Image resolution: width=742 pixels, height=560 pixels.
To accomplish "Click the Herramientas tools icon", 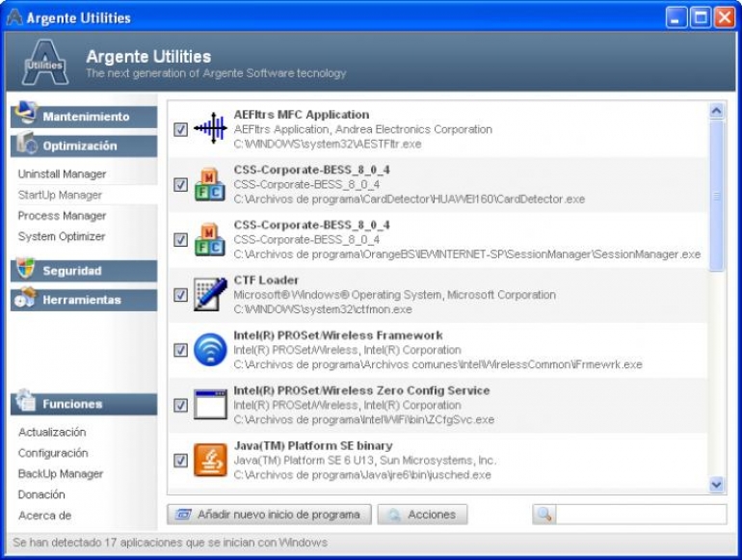I will pyautogui.click(x=26, y=298).
